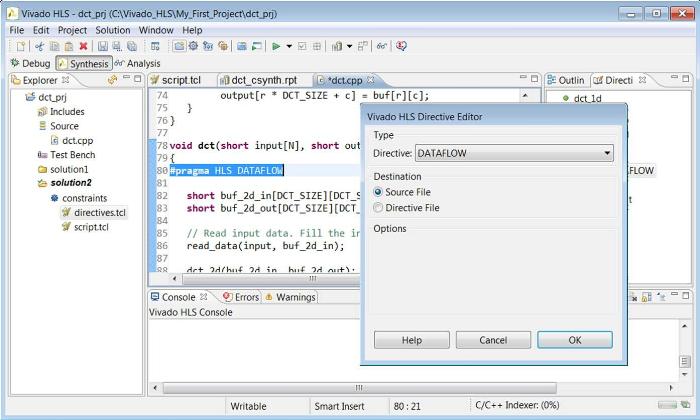Click the Save toolbar icon

click(103, 46)
